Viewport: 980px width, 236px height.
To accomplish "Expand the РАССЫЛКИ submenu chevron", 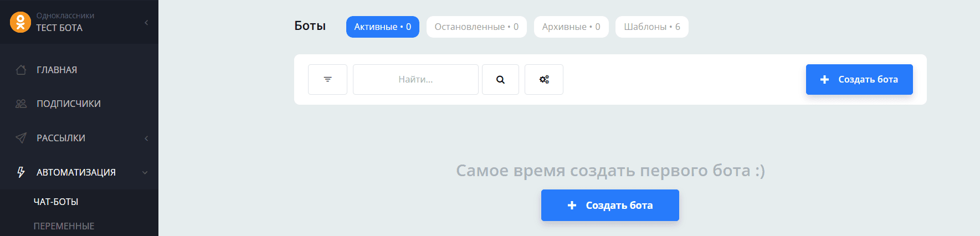I will click(x=146, y=138).
